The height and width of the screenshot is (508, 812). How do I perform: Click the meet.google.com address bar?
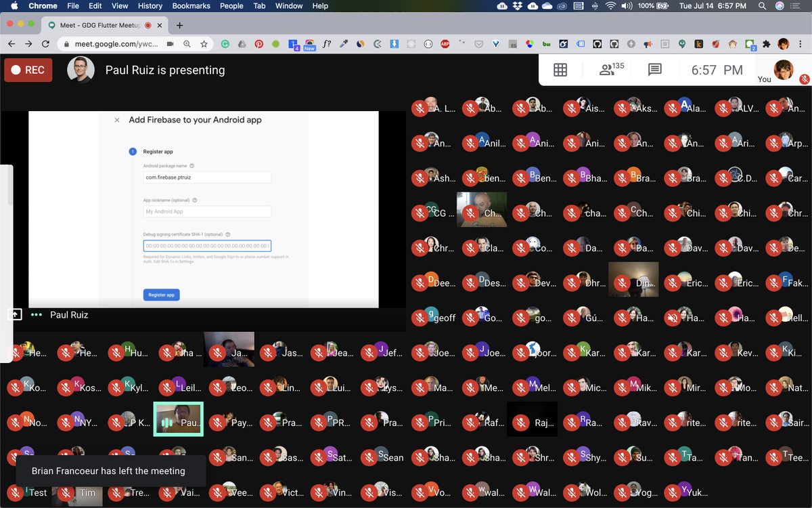point(134,44)
